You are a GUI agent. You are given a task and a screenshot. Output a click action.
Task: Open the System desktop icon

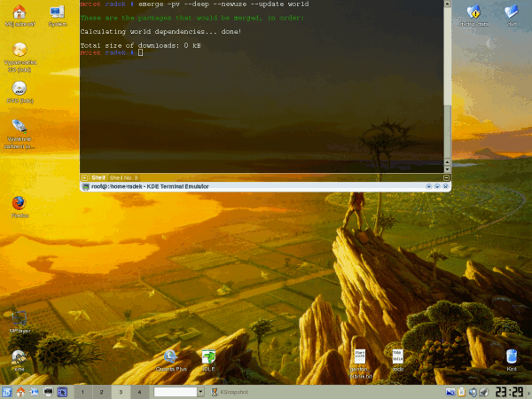coord(57,12)
